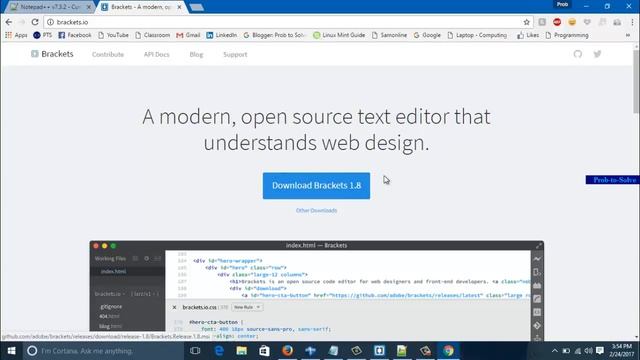Click the Brackets editor screenshot image

[x=316, y=291]
